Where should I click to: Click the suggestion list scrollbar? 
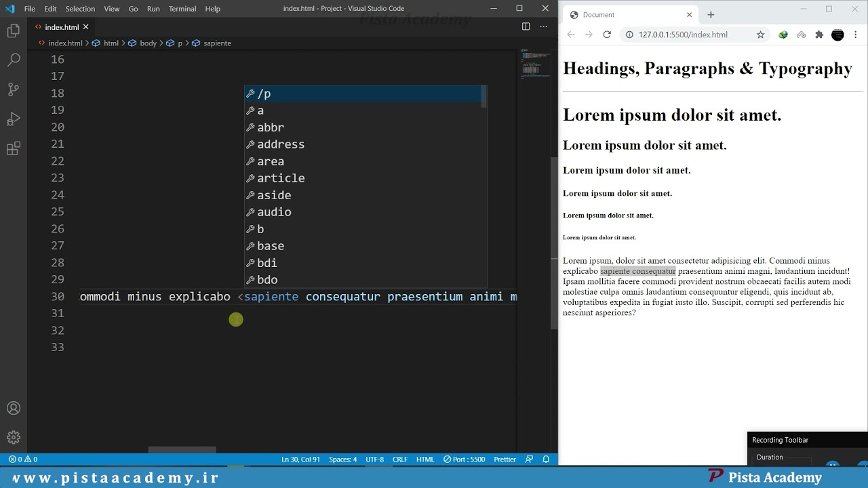click(484, 96)
